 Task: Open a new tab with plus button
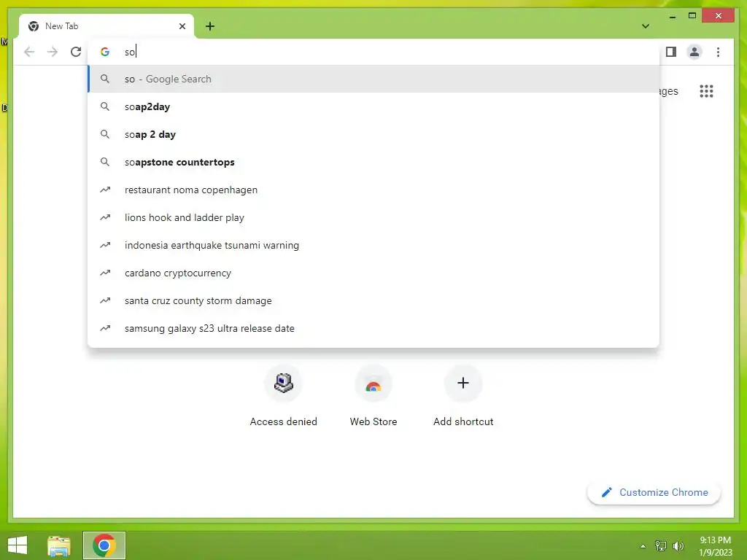[x=210, y=26]
